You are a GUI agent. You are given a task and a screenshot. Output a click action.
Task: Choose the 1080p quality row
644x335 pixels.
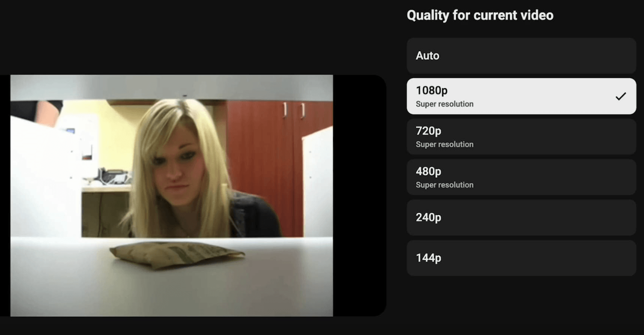click(521, 96)
